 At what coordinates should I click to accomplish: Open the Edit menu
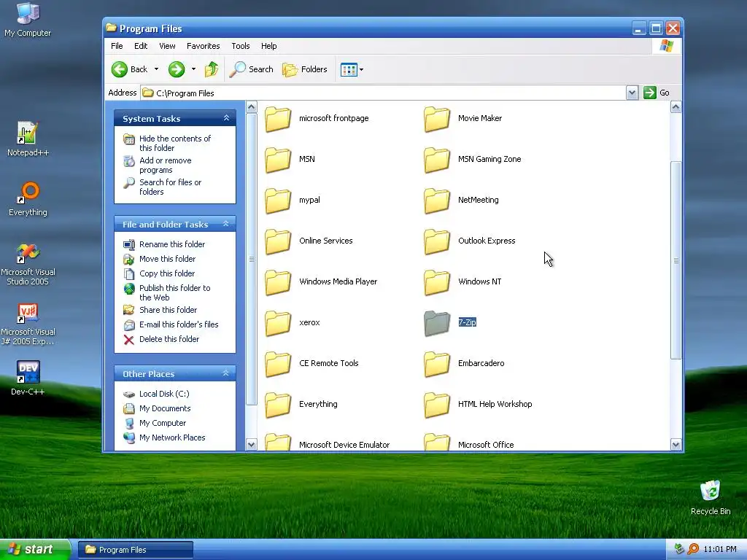(141, 46)
